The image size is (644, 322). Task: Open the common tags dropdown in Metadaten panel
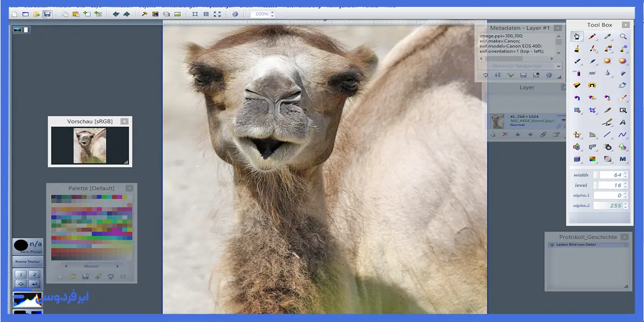tap(520, 66)
